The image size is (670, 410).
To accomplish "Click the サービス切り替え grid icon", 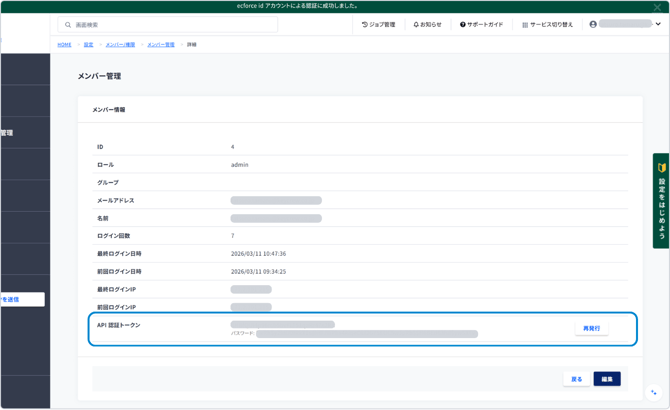I will click(x=525, y=25).
